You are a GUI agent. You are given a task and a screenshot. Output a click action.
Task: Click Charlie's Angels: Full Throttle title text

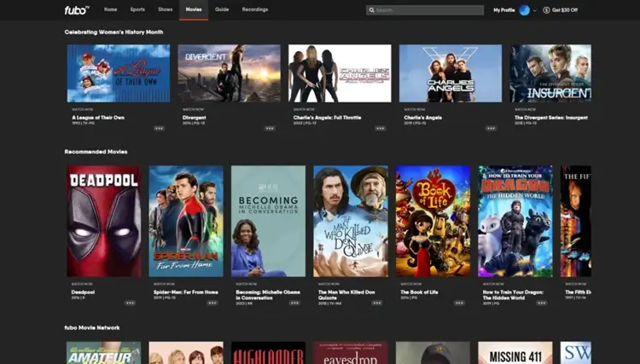tap(328, 118)
